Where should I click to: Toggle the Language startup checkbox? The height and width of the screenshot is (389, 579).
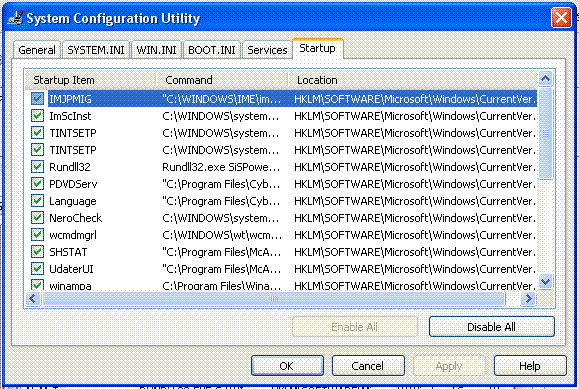tap(37, 201)
